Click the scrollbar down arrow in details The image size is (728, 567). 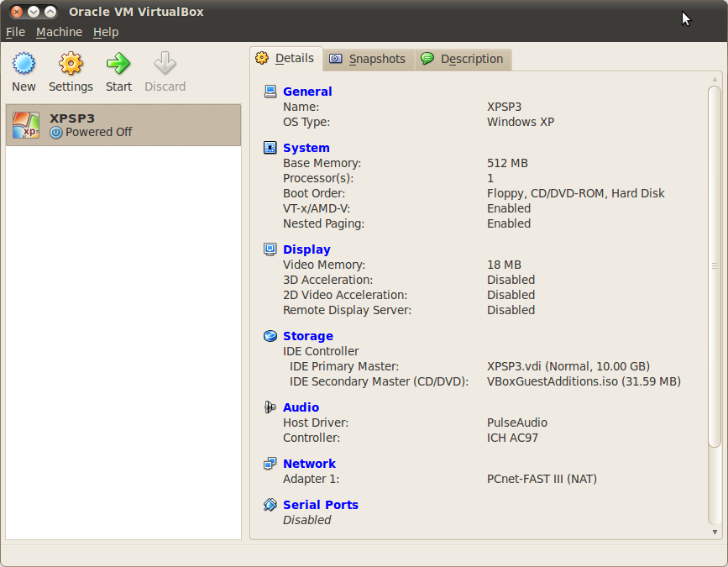(x=715, y=533)
